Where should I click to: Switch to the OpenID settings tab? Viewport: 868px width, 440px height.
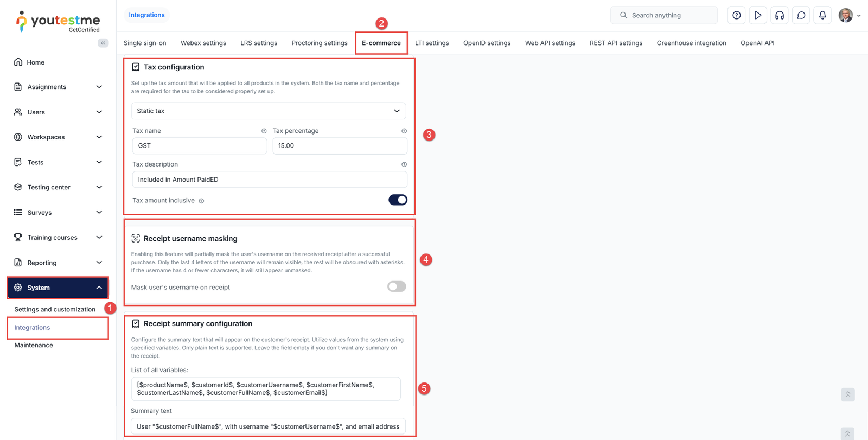[487, 43]
